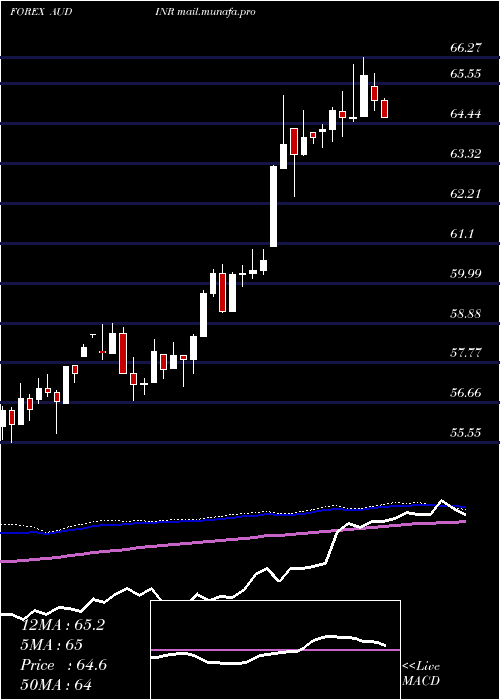Click the tall white candle rising past 61.1
The height and width of the screenshot is (700, 500).
(x=273, y=206)
